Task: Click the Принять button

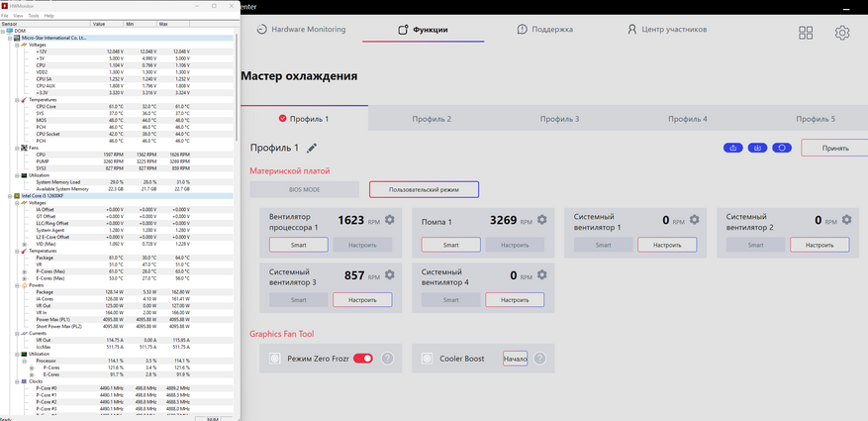Action: pos(834,148)
